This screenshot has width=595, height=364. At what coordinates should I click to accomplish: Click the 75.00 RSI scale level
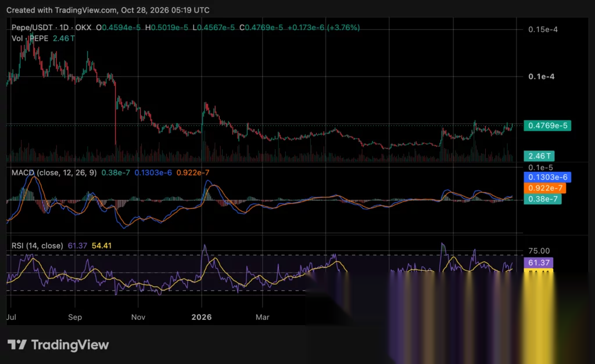539,251
